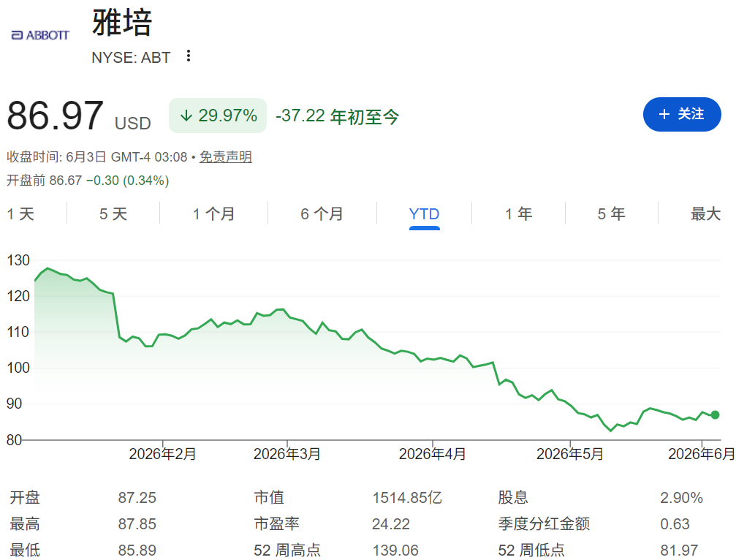Viewport: 736px width, 560px height.
Task: Show the 5 年 chart range
Action: point(611,214)
